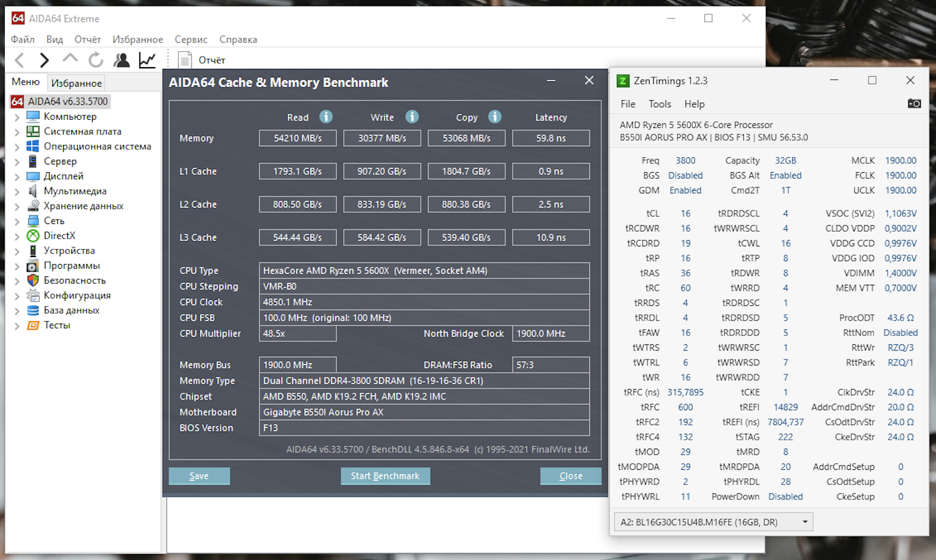Screen dimensions: 936x560
Task: Switch to the Меню sidebar tab
Action: click(x=26, y=82)
